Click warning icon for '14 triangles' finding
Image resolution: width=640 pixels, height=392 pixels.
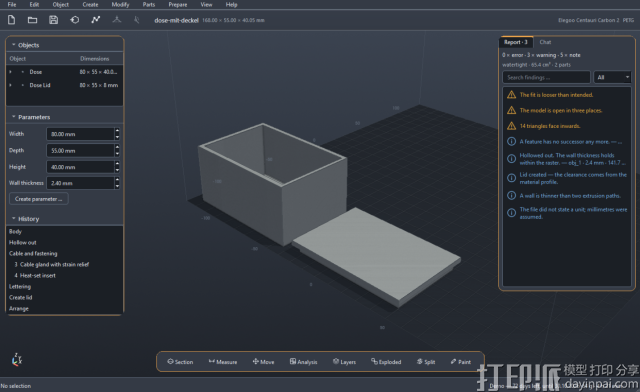pos(511,126)
